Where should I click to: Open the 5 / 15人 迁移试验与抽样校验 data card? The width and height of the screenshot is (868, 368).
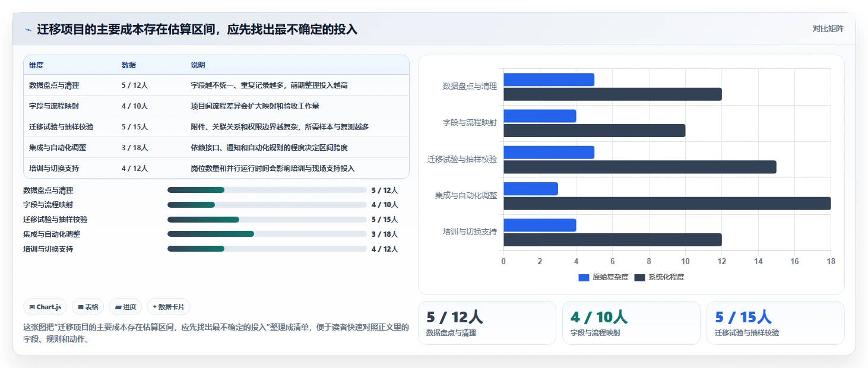[x=775, y=323]
